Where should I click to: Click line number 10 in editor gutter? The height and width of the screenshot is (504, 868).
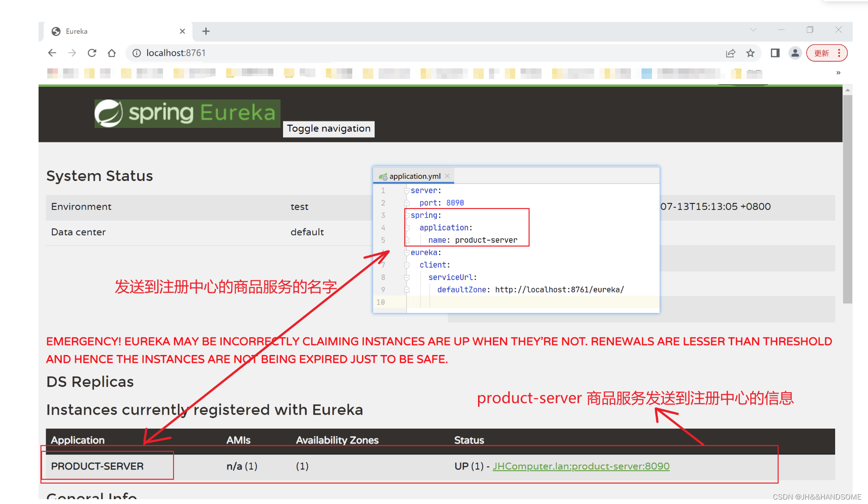pos(380,302)
